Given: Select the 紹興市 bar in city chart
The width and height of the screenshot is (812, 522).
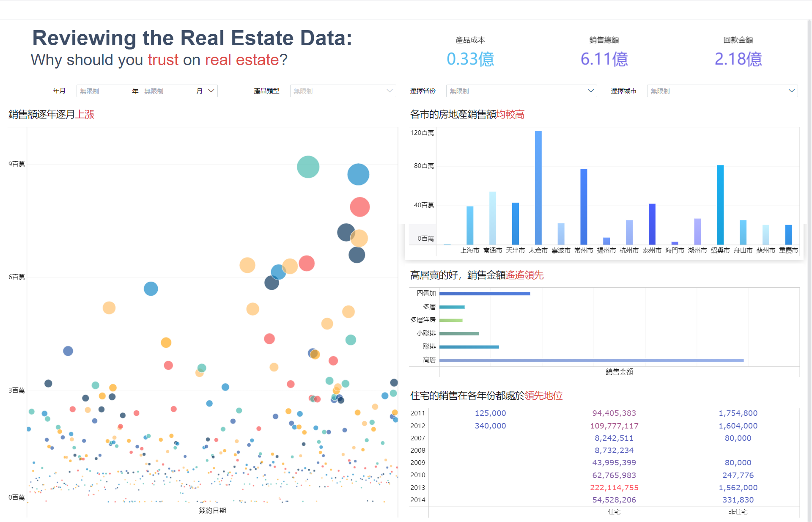Looking at the screenshot, I should [720, 205].
